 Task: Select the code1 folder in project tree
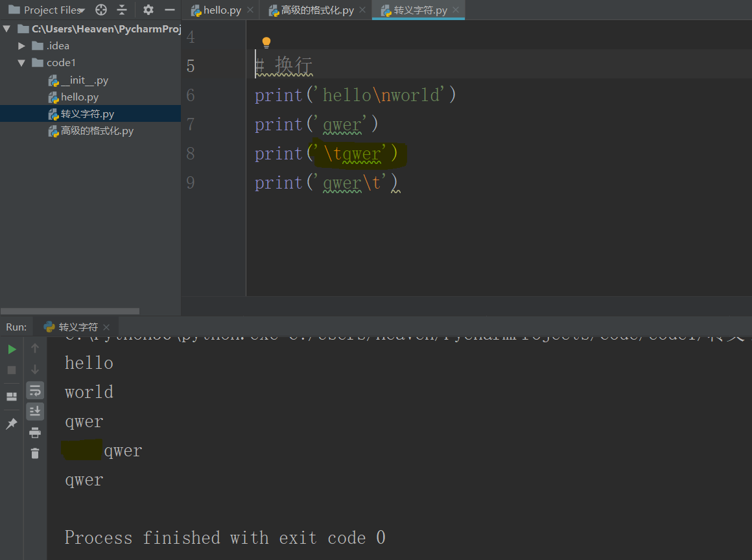point(90,63)
